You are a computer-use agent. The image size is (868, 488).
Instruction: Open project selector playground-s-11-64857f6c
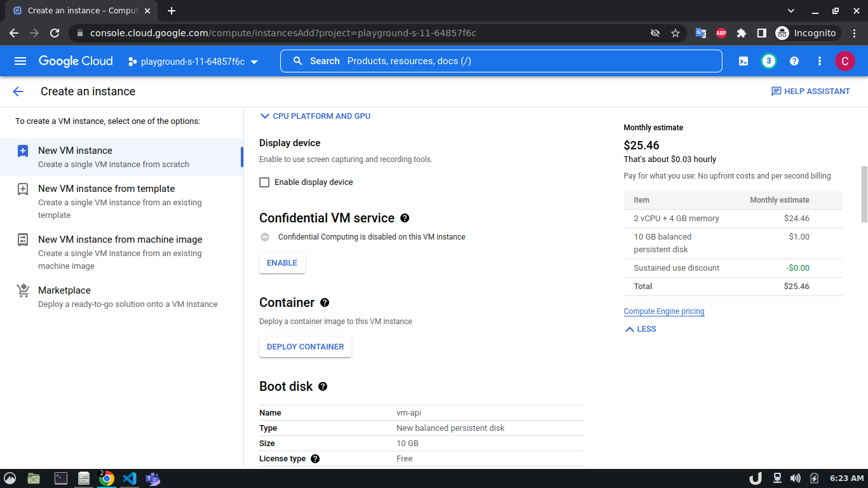[x=193, y=62]
